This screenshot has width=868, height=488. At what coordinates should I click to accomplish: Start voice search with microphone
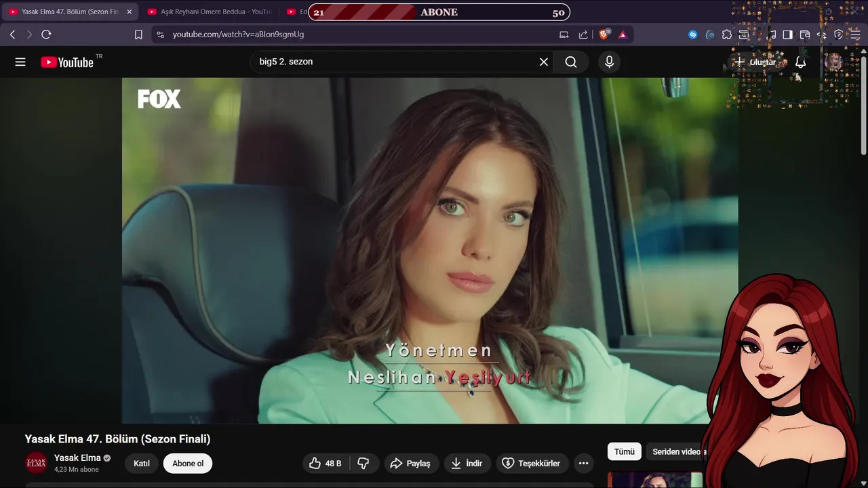(609, 62)
